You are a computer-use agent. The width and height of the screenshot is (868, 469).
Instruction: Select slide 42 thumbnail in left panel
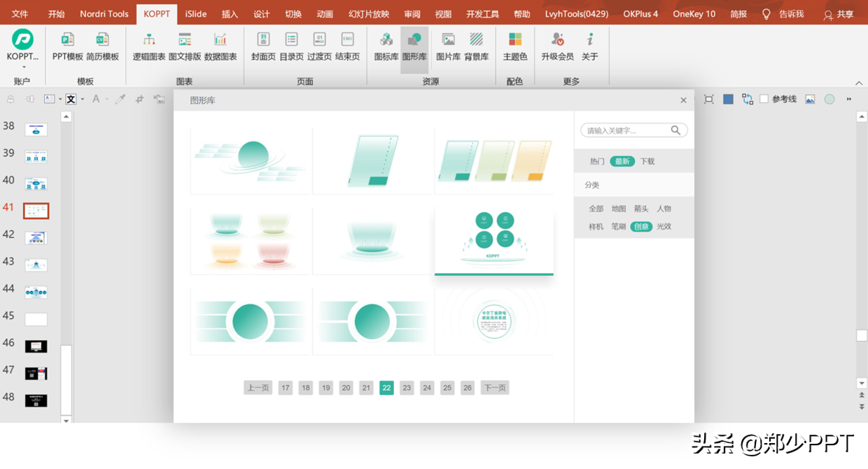tap(36, 237)
